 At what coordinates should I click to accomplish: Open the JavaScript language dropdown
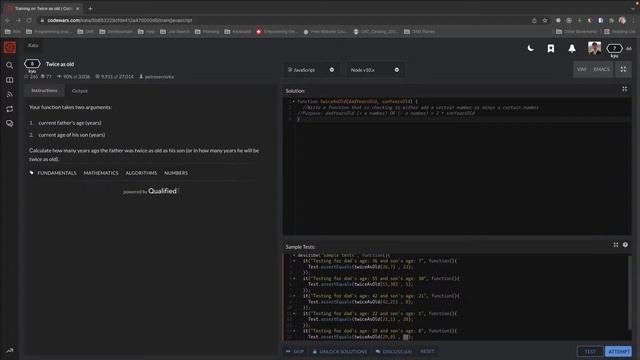[311, 70]
